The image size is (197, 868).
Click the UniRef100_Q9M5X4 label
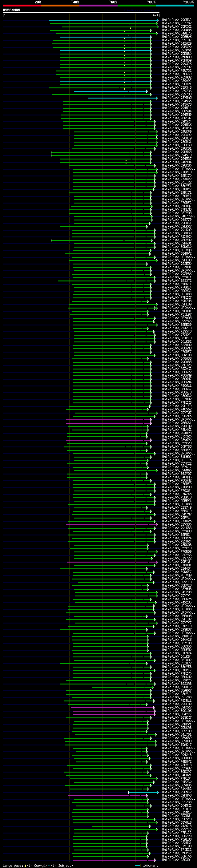click(177, 121)
